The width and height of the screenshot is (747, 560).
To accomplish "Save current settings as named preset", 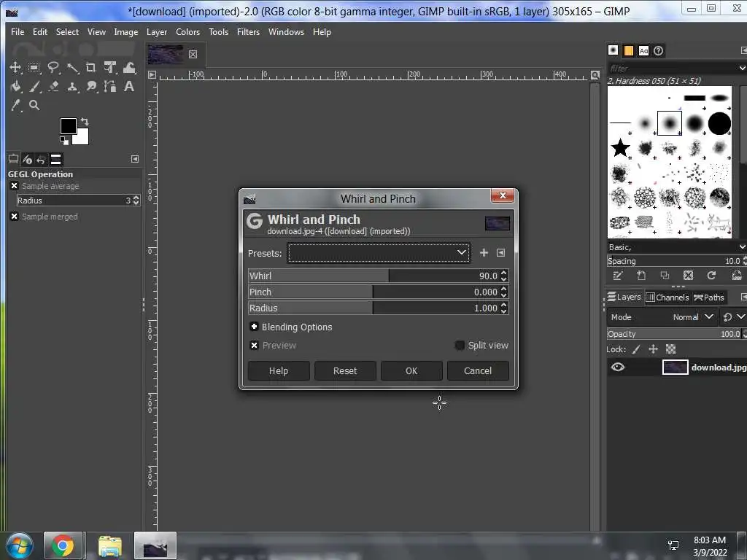I will point(484,253).
